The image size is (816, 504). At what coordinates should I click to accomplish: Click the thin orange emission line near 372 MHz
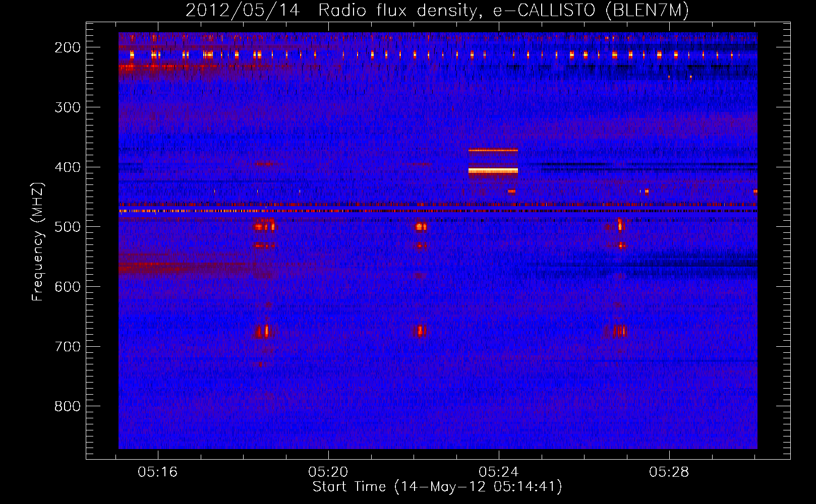coord(493,150)
